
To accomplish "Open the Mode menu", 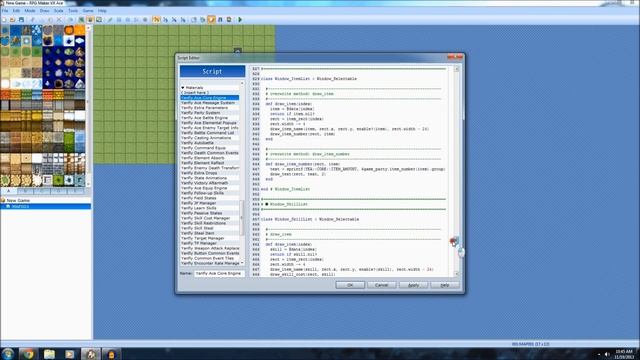I will [30, 11].
